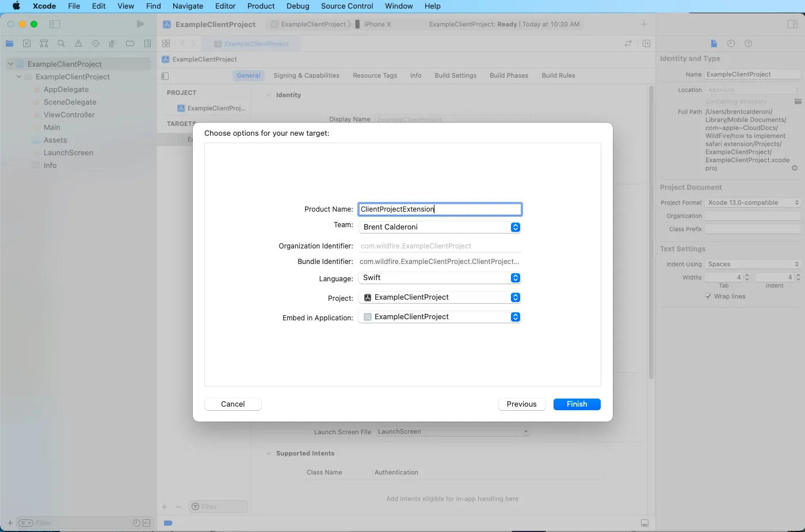Open the Product menu in menu bar
The height and width of the screenshot is (532, 805).
pos(261,6)
